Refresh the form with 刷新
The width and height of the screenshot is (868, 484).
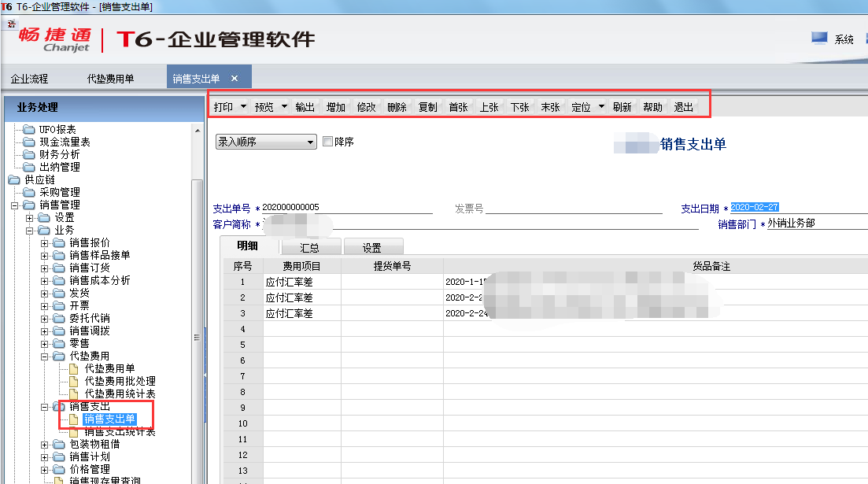click(622, 107)
